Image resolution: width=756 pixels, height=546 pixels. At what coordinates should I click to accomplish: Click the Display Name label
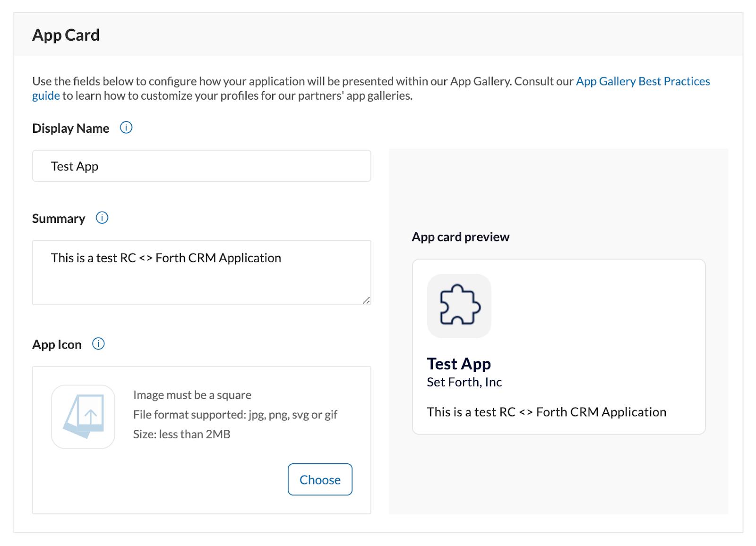(70, 128)
